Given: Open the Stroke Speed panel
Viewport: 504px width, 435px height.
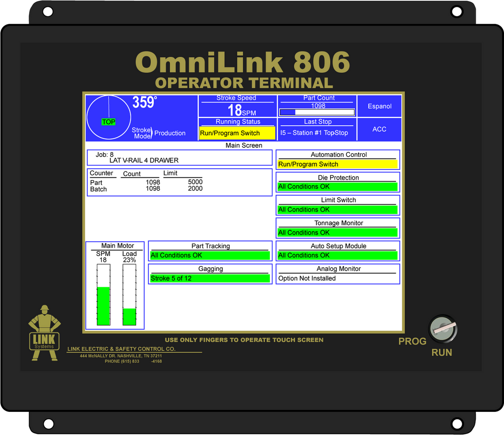Looking at the screenshot, I should pos(237,106).
